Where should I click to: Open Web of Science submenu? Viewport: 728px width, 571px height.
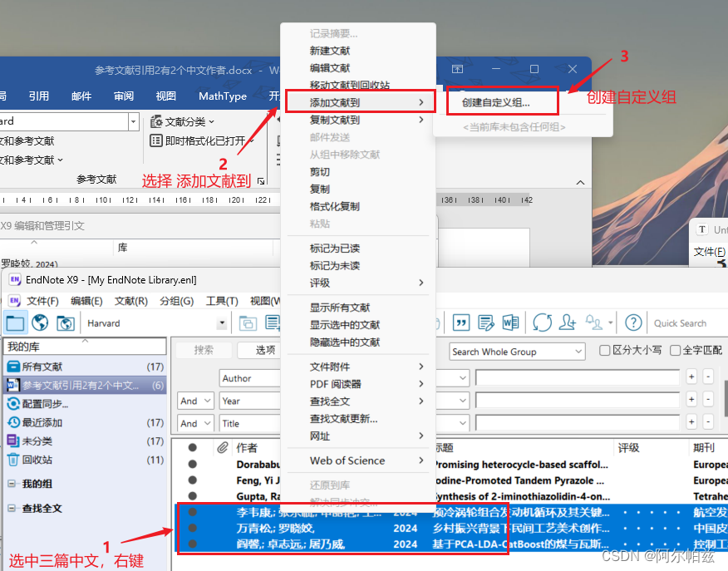360,460
